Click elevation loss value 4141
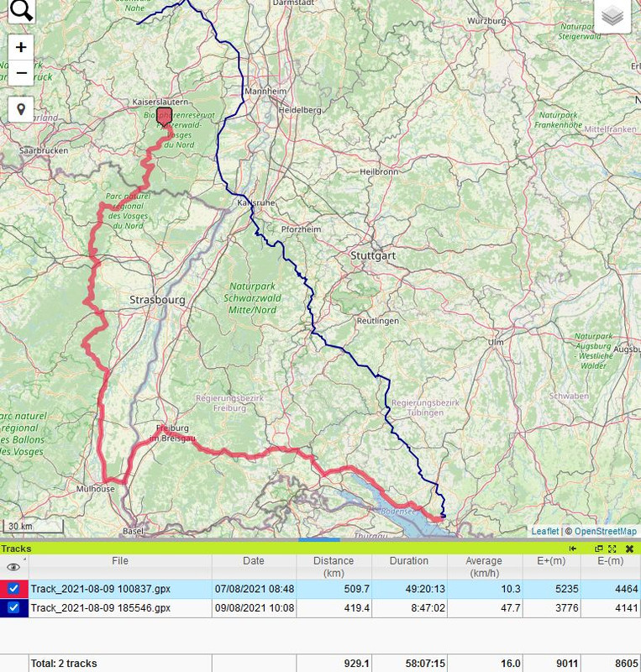 click(627, 607)
